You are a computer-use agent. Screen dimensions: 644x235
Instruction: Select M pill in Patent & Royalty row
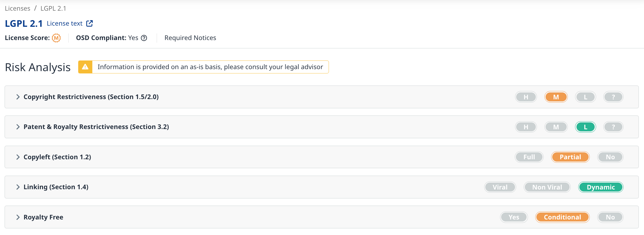pyautogui.click(x=556, y=127)
